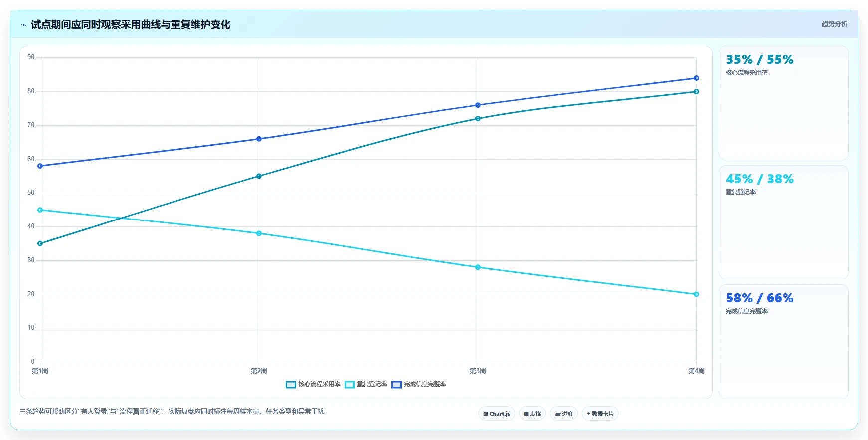Click 重复登记率 data point at 第4周
Screen dimensions: 868x440
click(696, 294)
